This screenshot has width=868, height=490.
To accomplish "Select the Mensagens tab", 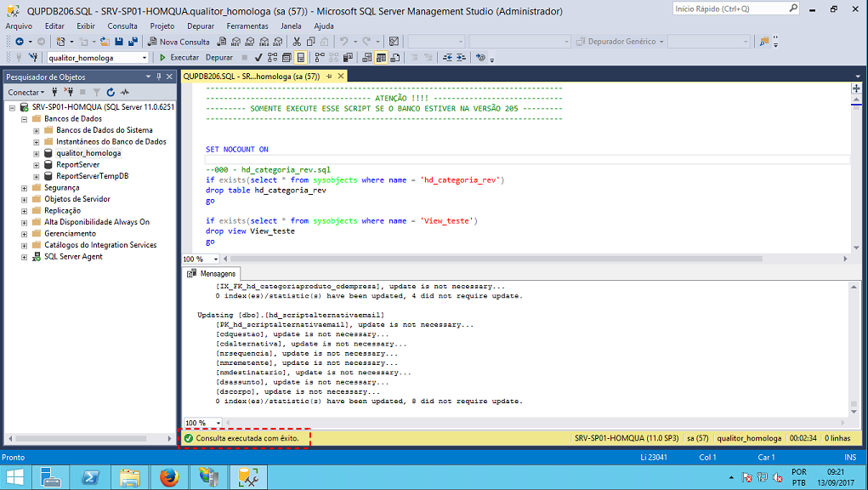I will click(212, 274).
